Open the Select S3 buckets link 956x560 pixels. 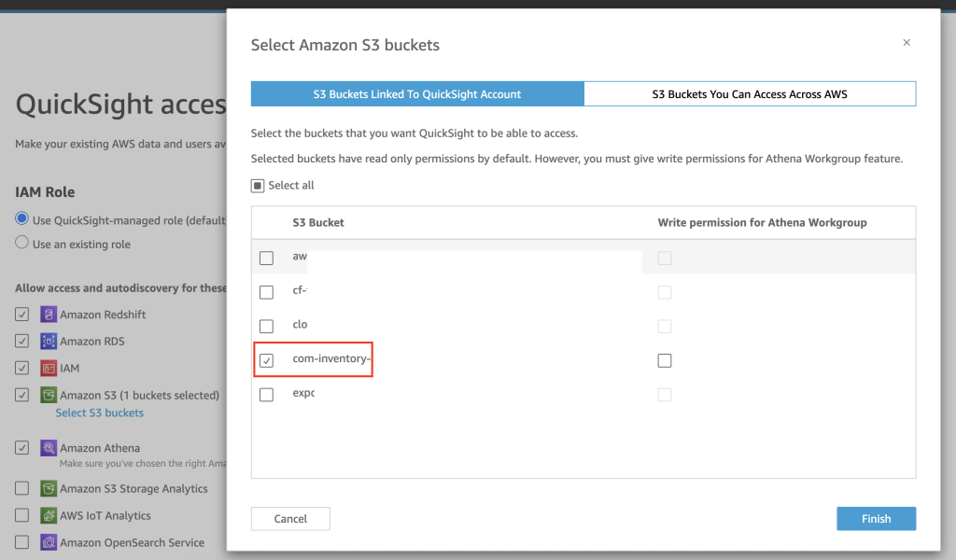[100, 413]
